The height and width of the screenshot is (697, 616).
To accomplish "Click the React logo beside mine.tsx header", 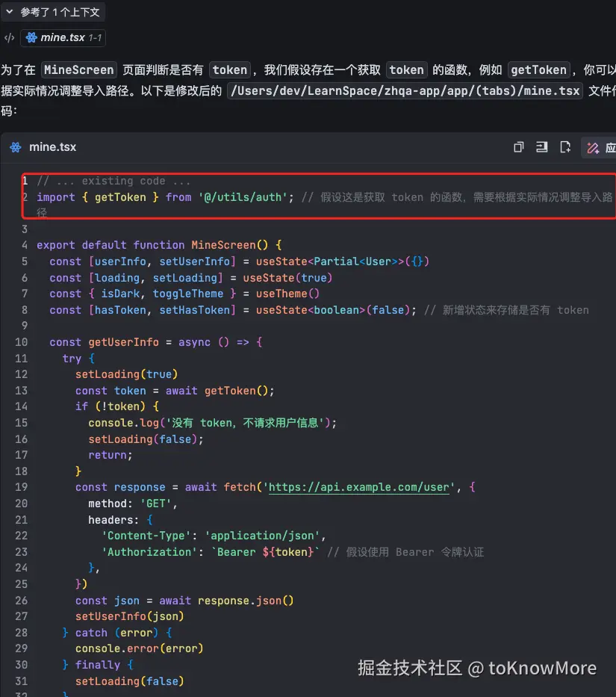I will click(x=14, y=147).
